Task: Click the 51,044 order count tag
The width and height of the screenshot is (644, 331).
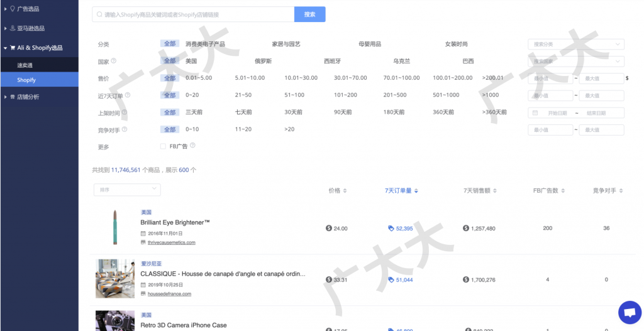Action: pyautogui.click(x=401, y=279)
